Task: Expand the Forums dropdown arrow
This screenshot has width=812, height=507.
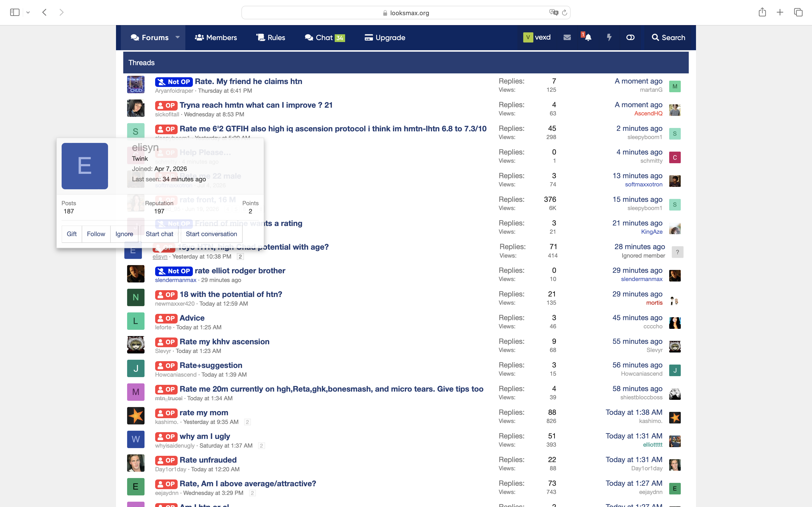Action: [177, 37]
